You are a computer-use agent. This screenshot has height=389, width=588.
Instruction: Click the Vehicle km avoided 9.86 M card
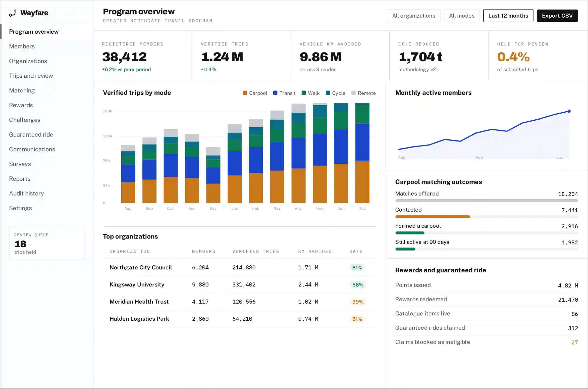click(x=340, y=56)
